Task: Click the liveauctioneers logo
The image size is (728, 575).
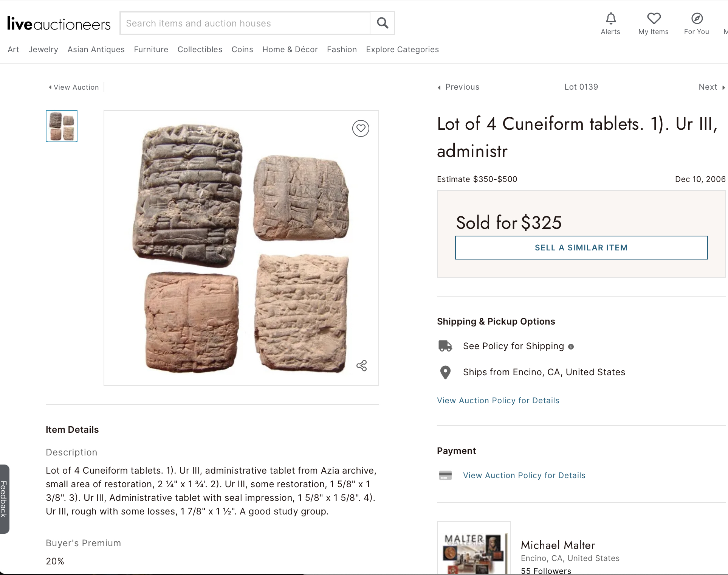Action: [59, 23]
